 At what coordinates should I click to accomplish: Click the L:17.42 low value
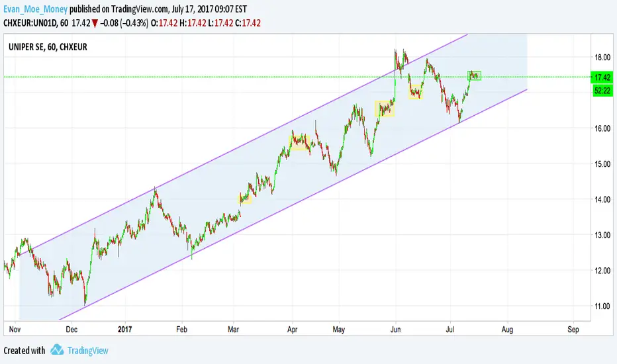click(220, 23)
